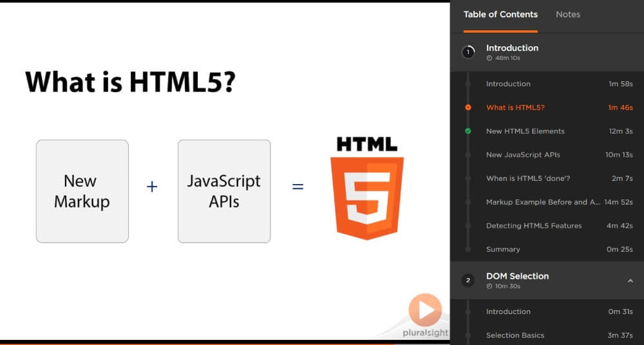The width and height of the screenshot is (644, 345).
Task: Open New JavaScript APIs clip
Action: (547, 155)
